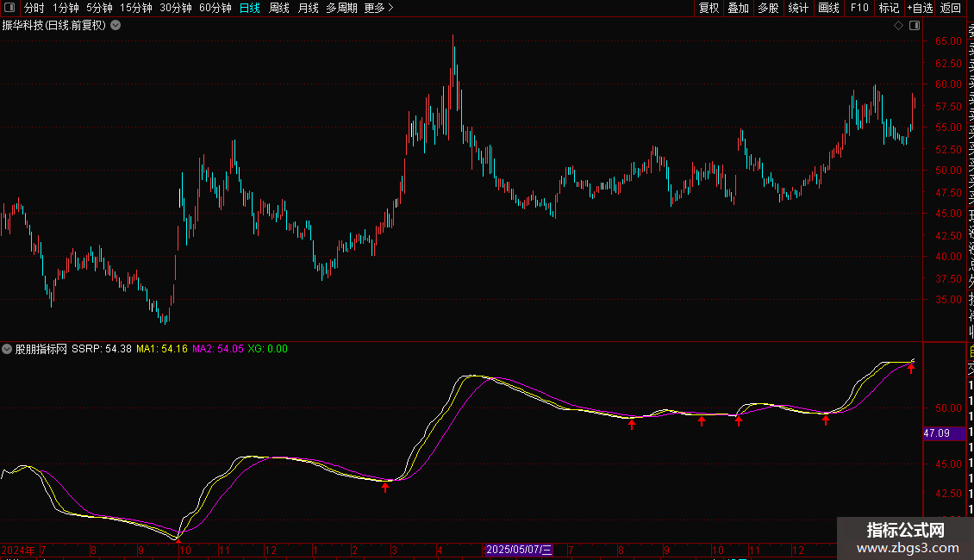The height and width of the screenshot is (560, 974).
Task: Click the 35.00 price axis label
Action: (x=948, y=299)
